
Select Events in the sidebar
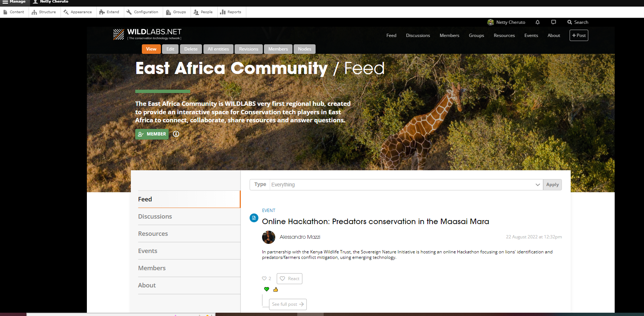(x=189, y=251)
